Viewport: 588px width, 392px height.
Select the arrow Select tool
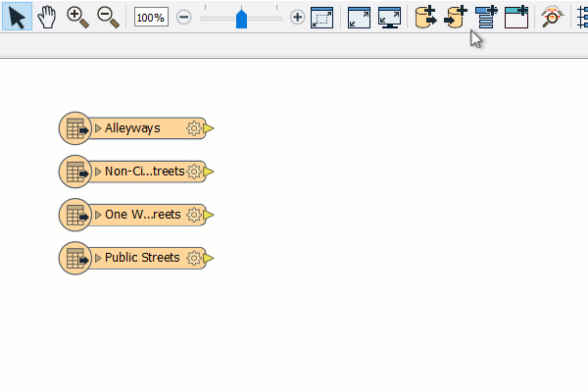(x=17, y=17)
